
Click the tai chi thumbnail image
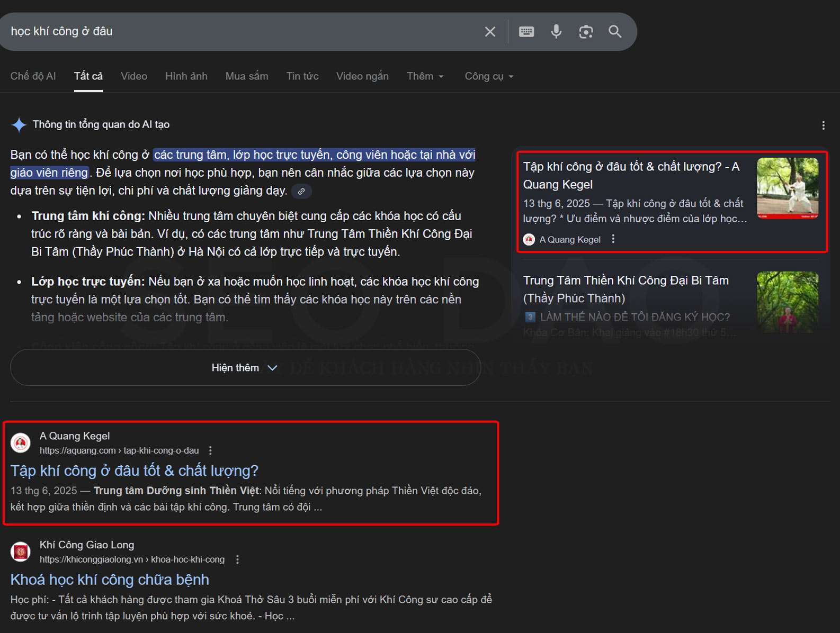click(x=787, y=188)
